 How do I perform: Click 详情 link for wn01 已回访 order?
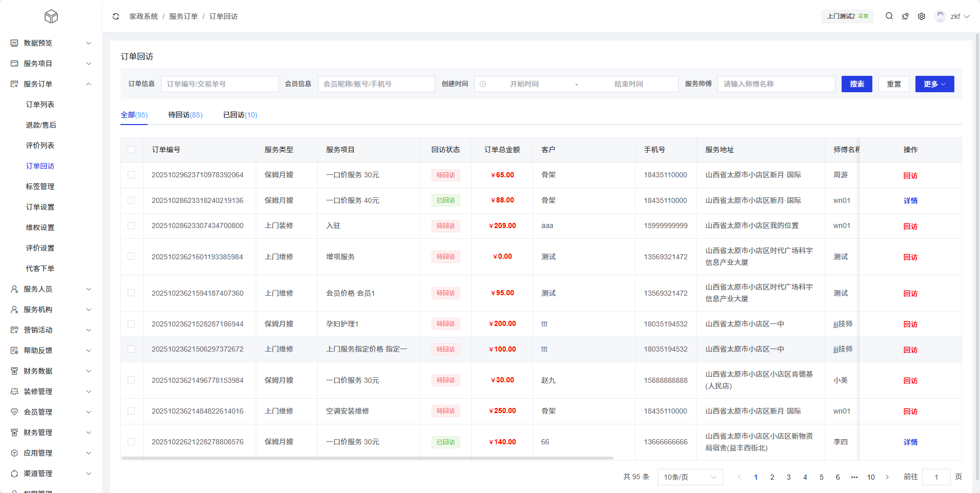[x=910, y=201]
